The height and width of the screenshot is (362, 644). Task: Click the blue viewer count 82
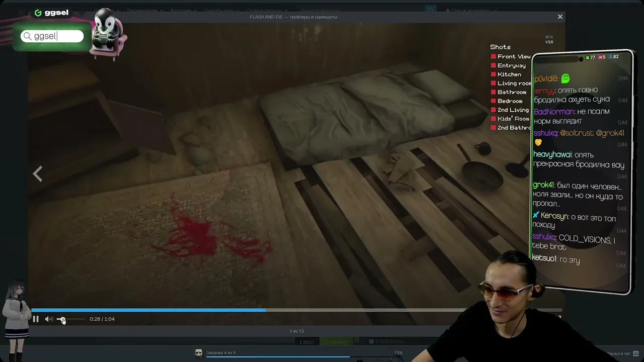(x=614, y=57)
